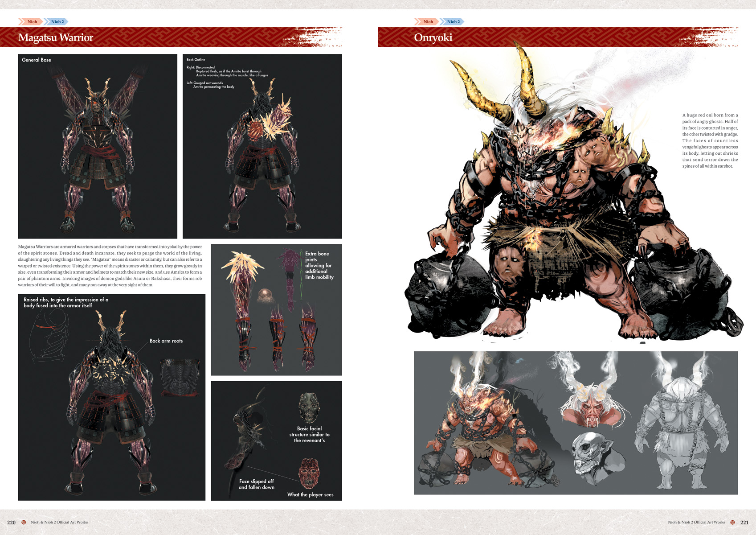
Task: Click the 'Extra bone joints' annotation text
Action: click(319, 265)
